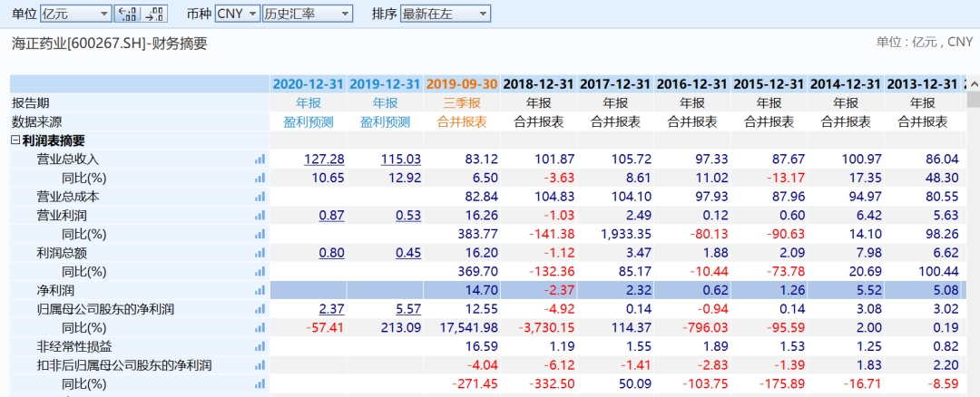Open chart icon for 扣非后归属母公司股东的净利润 row
This screenshot has width=980, height=397.
pyautogui.click(x=260, y=365)
